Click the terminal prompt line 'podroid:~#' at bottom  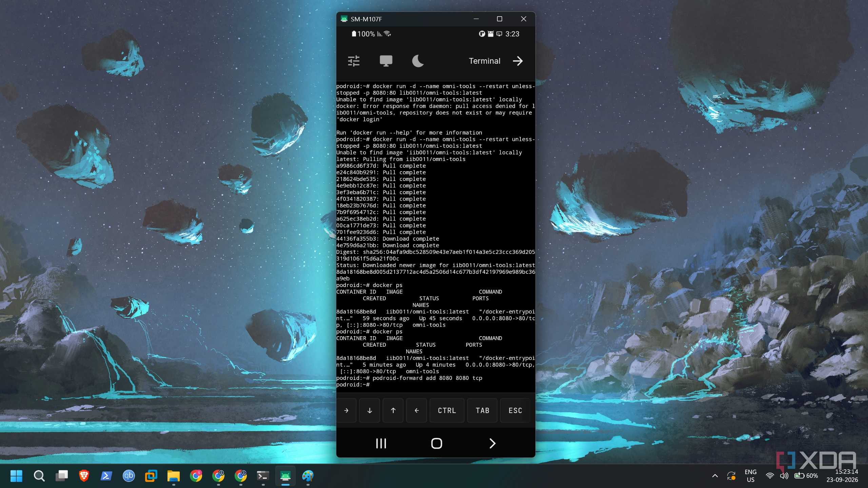click(x=353, y=385)
